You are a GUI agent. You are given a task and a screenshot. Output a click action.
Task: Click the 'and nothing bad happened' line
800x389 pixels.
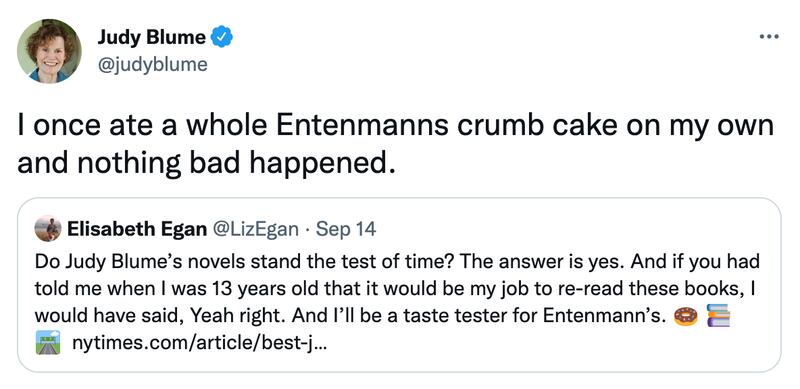click(x=206, y=163)
